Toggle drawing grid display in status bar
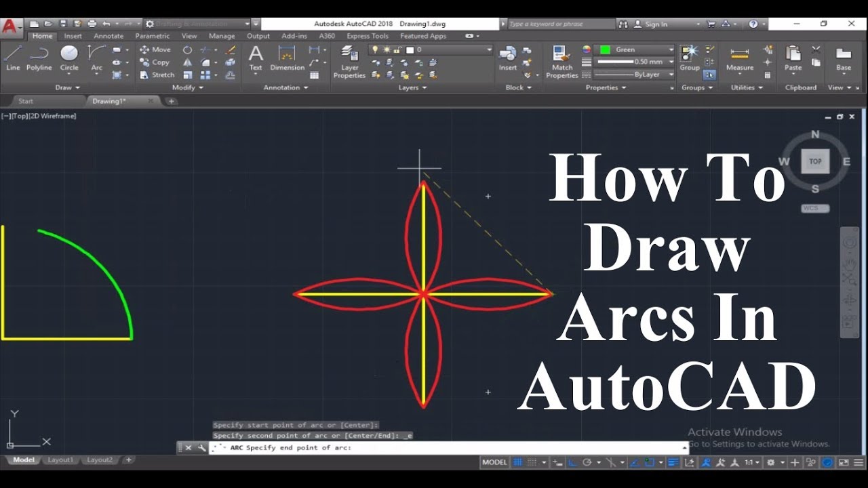Image resolution: width=868 pixels, height=488 pixels. coord(518,462)
